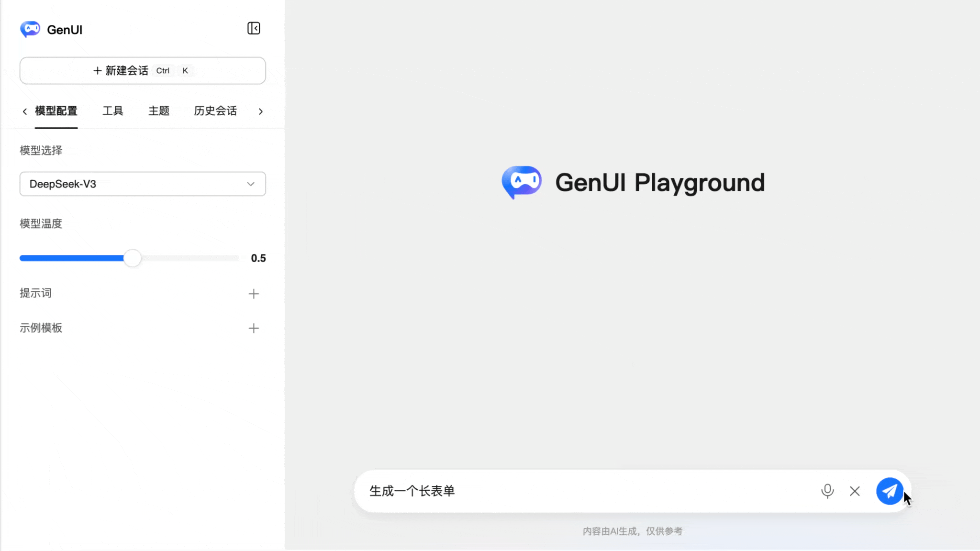
Task: Click the GenUI Playground logo icon
Action: [522, 182]
